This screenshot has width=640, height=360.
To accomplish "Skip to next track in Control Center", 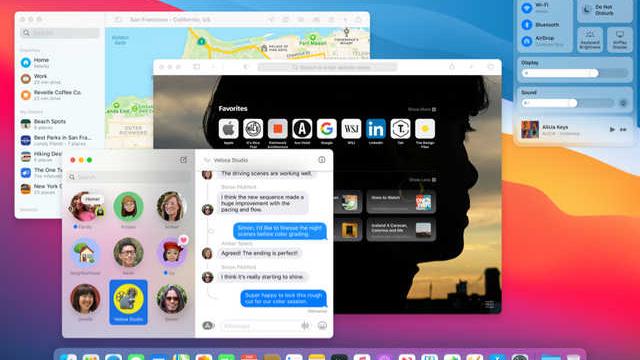I will click(x=623, y=129).
